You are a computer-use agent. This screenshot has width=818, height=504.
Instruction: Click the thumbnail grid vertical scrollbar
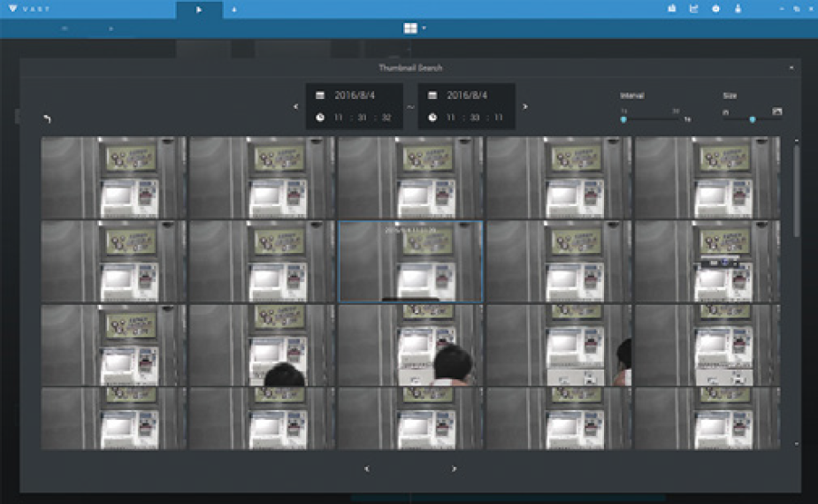click(x=797, y=190)
